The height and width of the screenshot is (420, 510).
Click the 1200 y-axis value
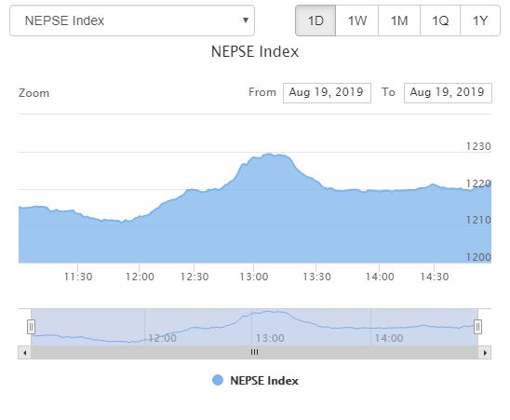478,257
